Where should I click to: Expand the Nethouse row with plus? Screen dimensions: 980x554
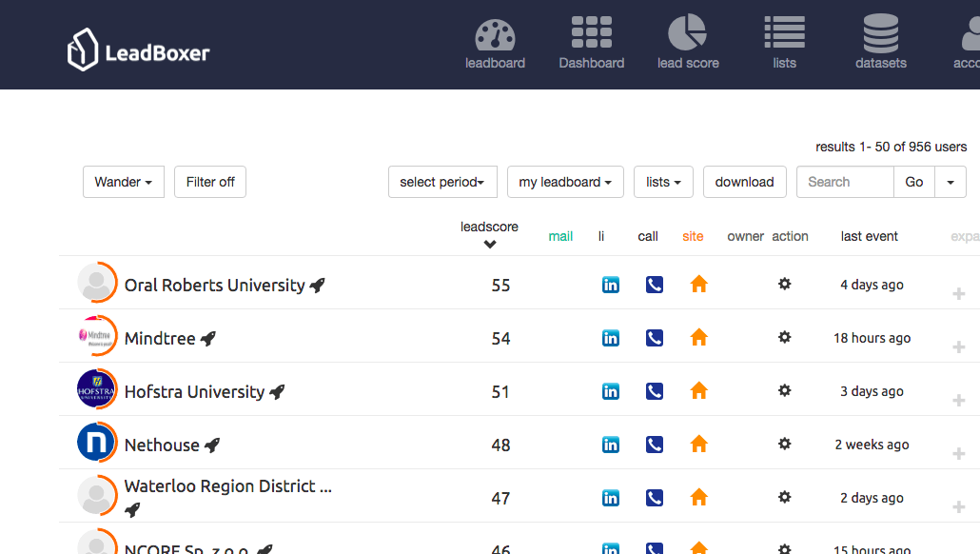coord(959,453)
